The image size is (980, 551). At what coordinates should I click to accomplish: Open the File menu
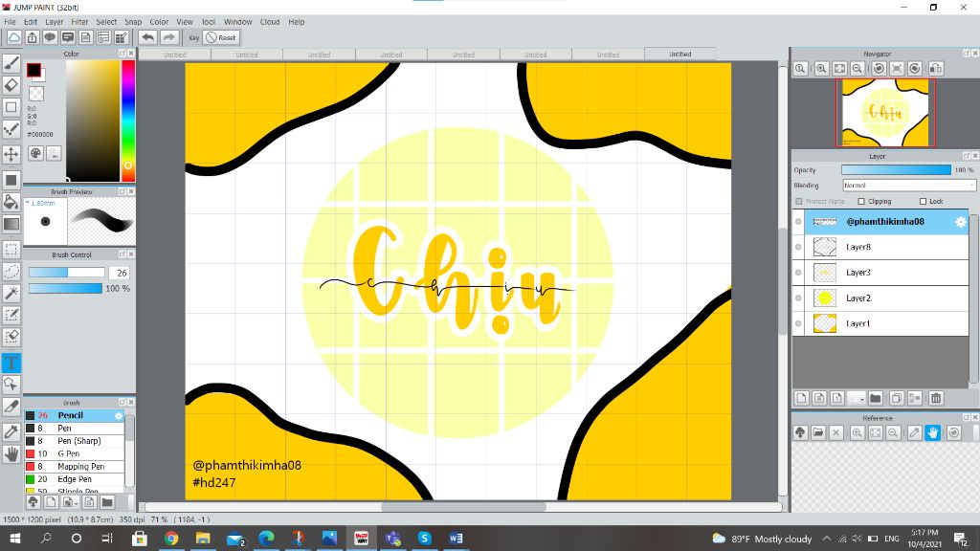point(10,22)
